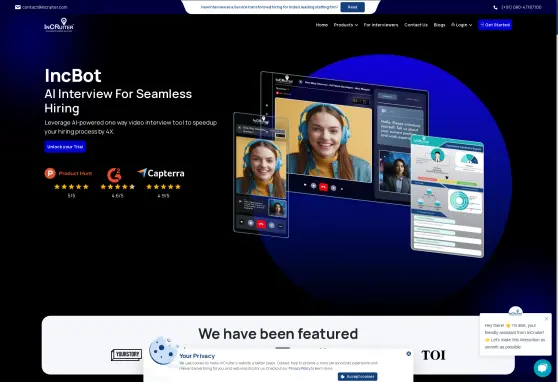Open the InCruiter logo home link
558x382 pixels.
click(x=59, y=25)
